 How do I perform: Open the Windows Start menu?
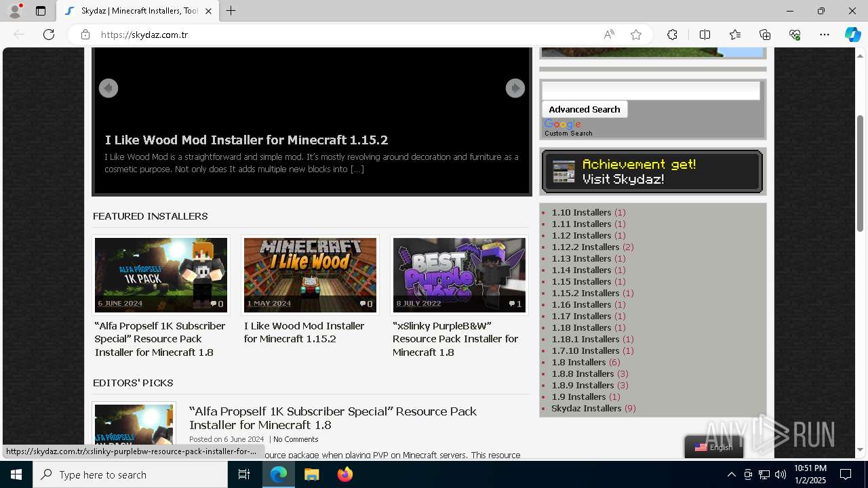[x=16, y=474]
